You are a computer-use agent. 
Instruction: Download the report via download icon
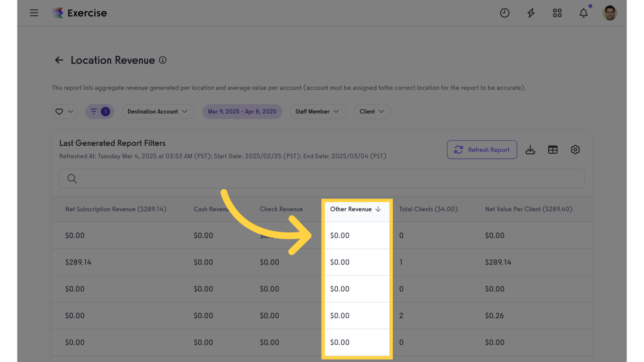(530, 149)
